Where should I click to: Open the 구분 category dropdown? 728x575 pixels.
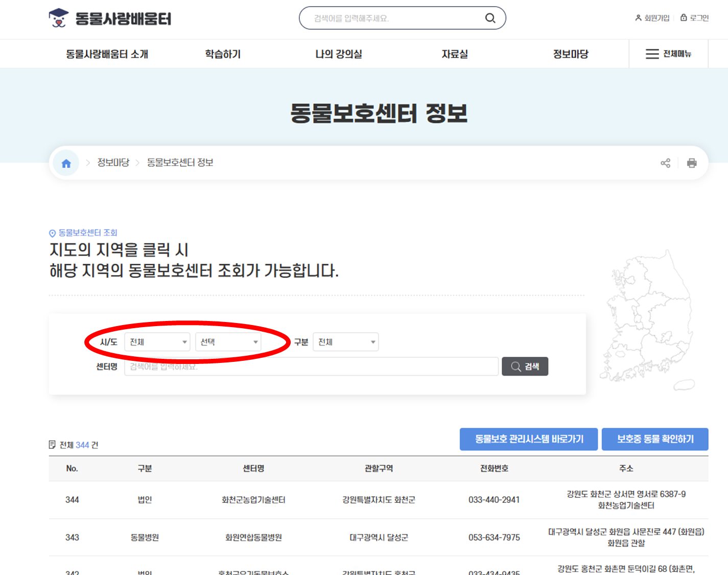(x=345, y=342)
